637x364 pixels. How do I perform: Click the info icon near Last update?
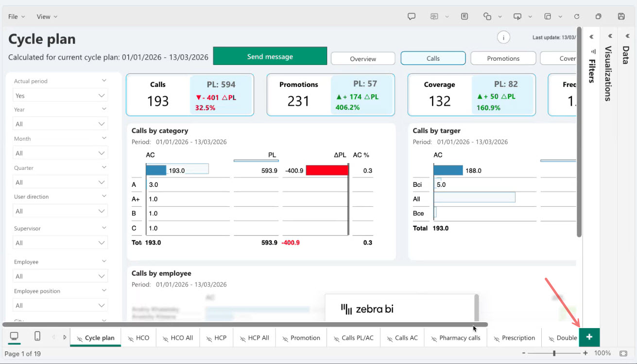click(503, 37)
